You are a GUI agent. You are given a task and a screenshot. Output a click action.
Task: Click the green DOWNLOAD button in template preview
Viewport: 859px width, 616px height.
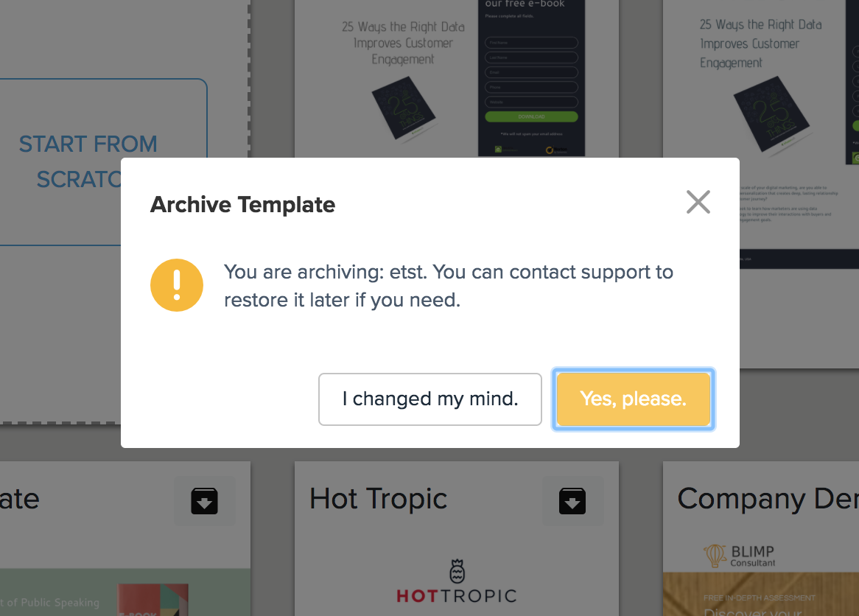pyautogui.click(x=531, y=116)
